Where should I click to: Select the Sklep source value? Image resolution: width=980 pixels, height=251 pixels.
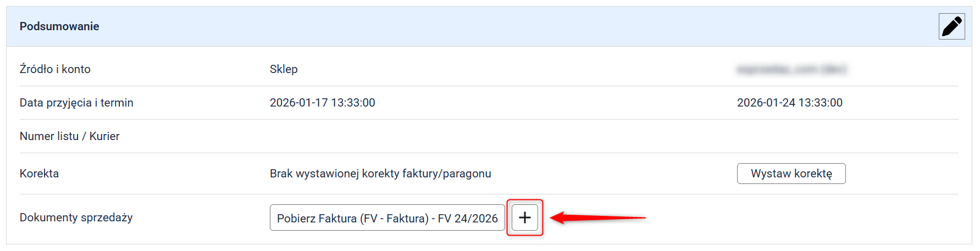284,69
